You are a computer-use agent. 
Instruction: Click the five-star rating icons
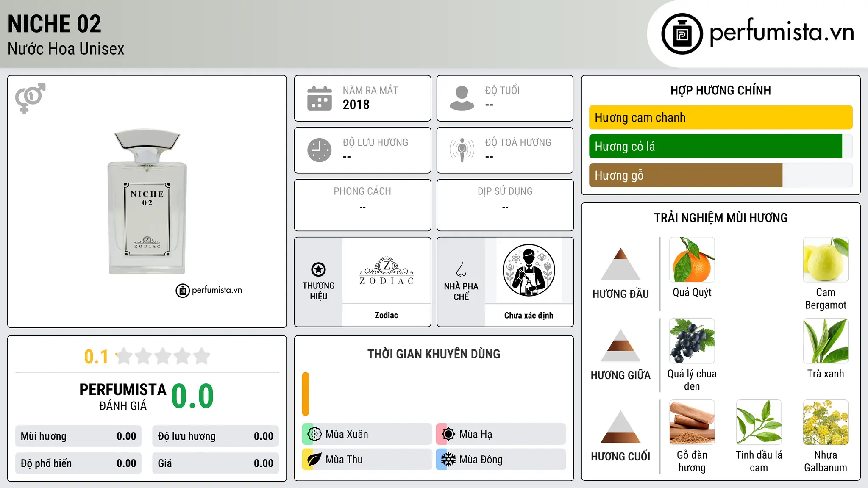163,356
